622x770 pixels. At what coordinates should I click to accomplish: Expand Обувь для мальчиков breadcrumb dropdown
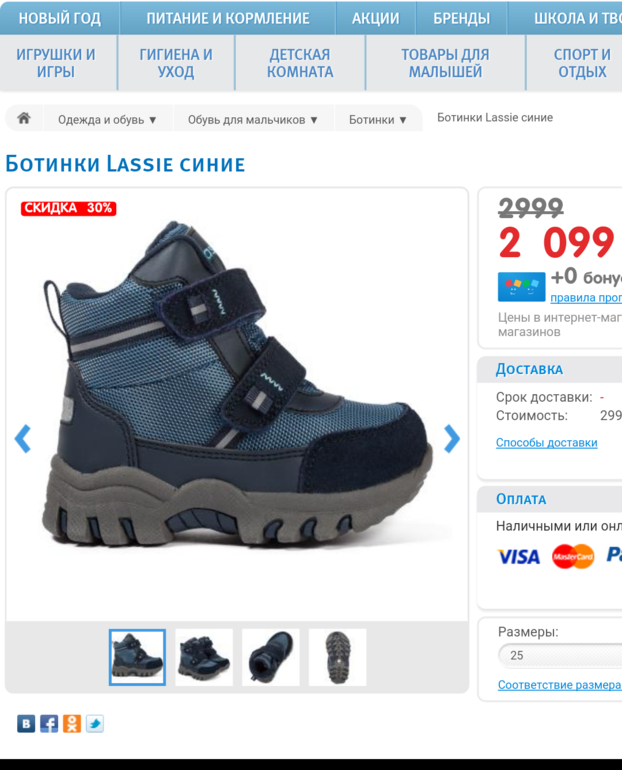click(253, 120)
